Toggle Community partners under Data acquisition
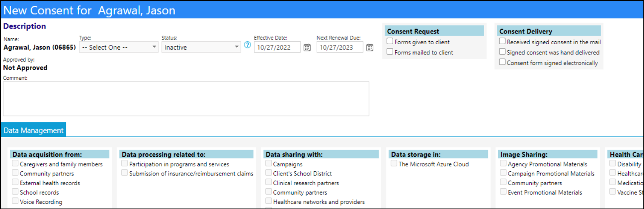 point(15,172)
